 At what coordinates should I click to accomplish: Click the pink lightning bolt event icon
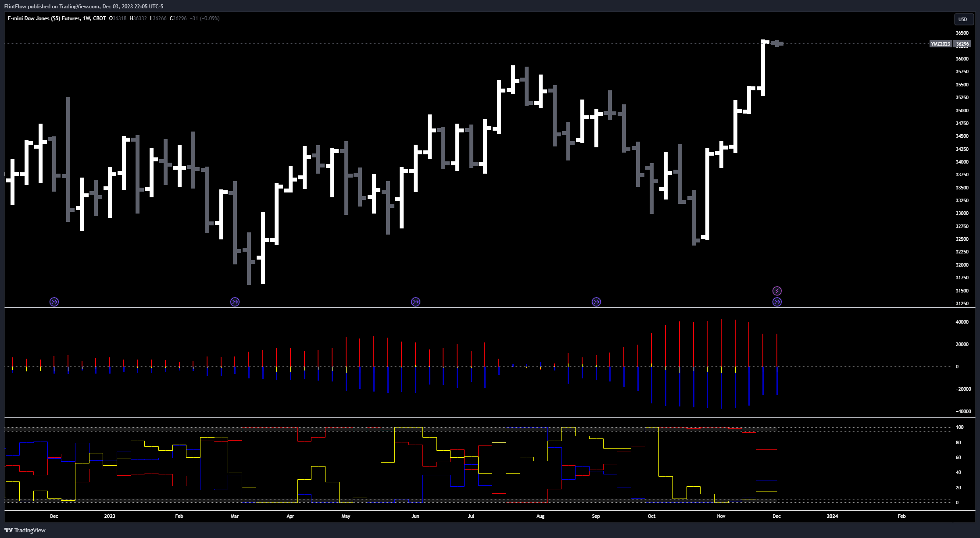[x=777, y=291]
